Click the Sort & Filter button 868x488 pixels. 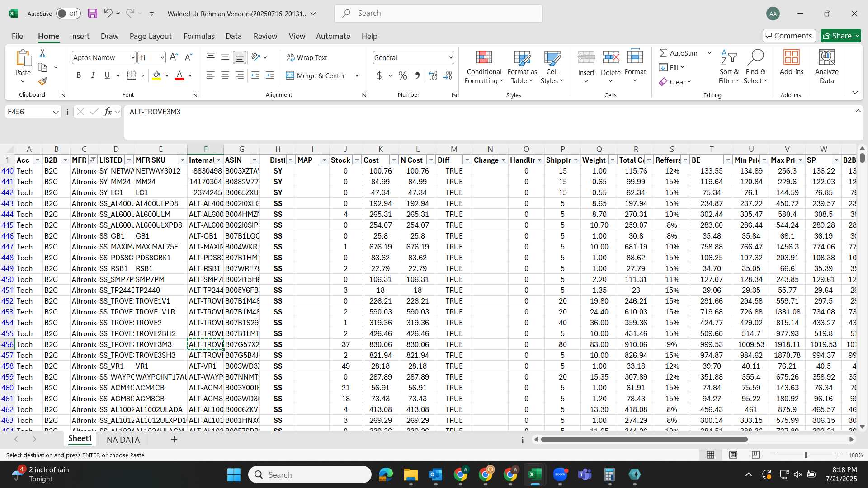tap(729, 66)
